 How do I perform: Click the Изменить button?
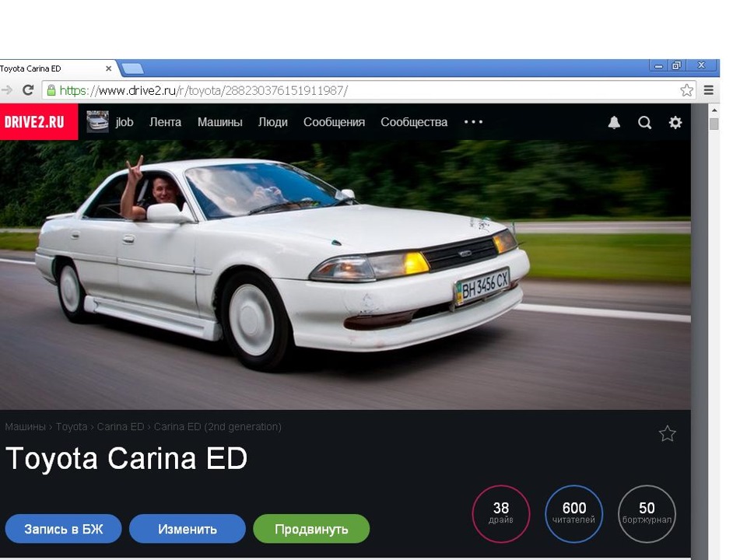[188, 529]
